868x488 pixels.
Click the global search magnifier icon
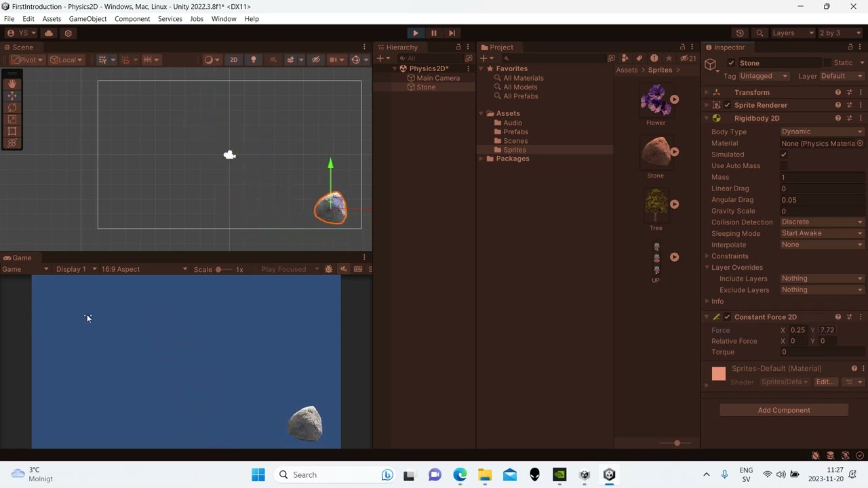pos(759,33)
